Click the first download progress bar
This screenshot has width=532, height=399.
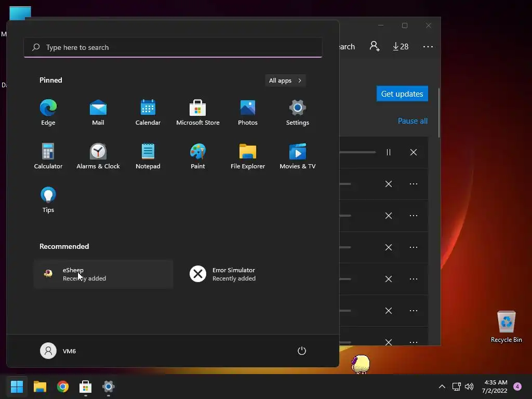[x=357, y=152]
